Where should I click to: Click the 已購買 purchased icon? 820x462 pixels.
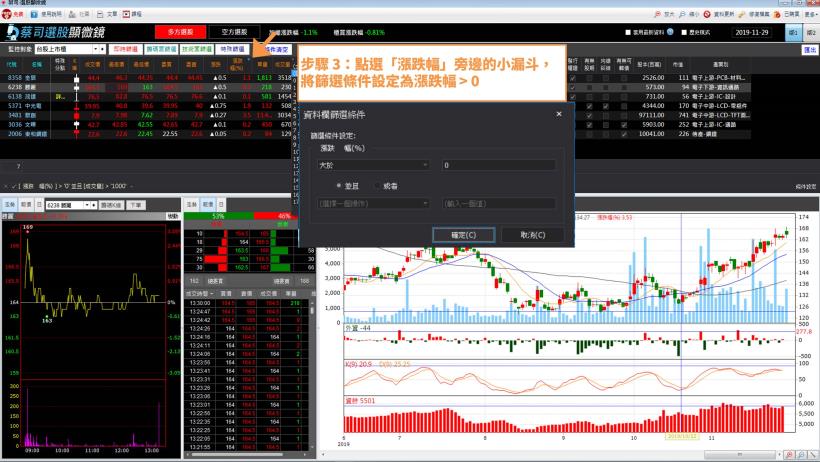tap(777, 14)
